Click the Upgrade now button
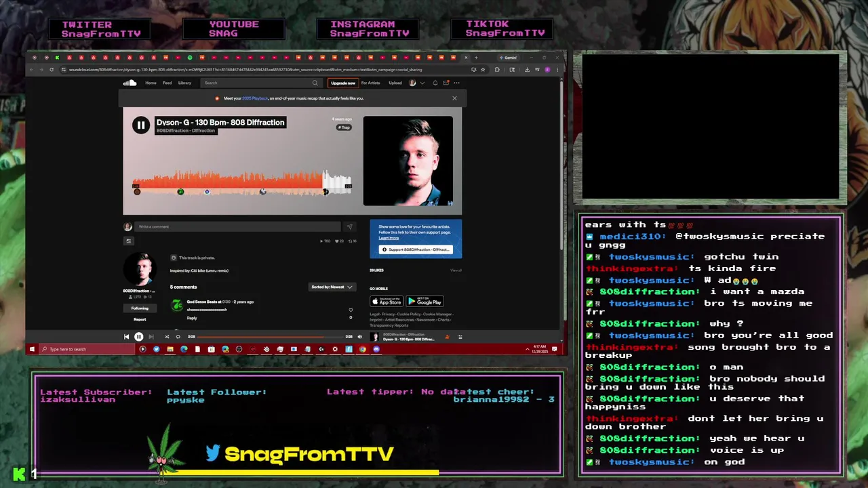The image size is (868, 488). tap(343, 83)
